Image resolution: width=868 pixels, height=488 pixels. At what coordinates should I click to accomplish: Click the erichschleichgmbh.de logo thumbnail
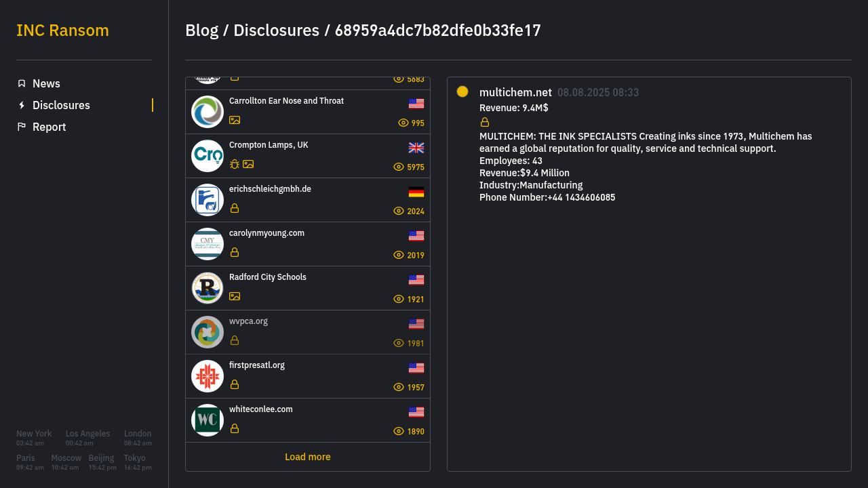pyautogui.click(x=208, y=200)
